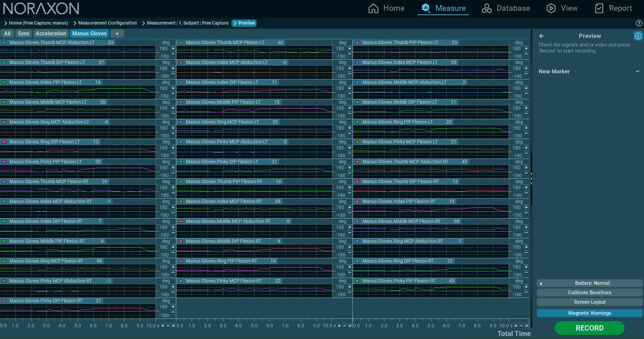
Task: Select the Ring DIP Flexion RT channel label
Action: tap(398, 261)
